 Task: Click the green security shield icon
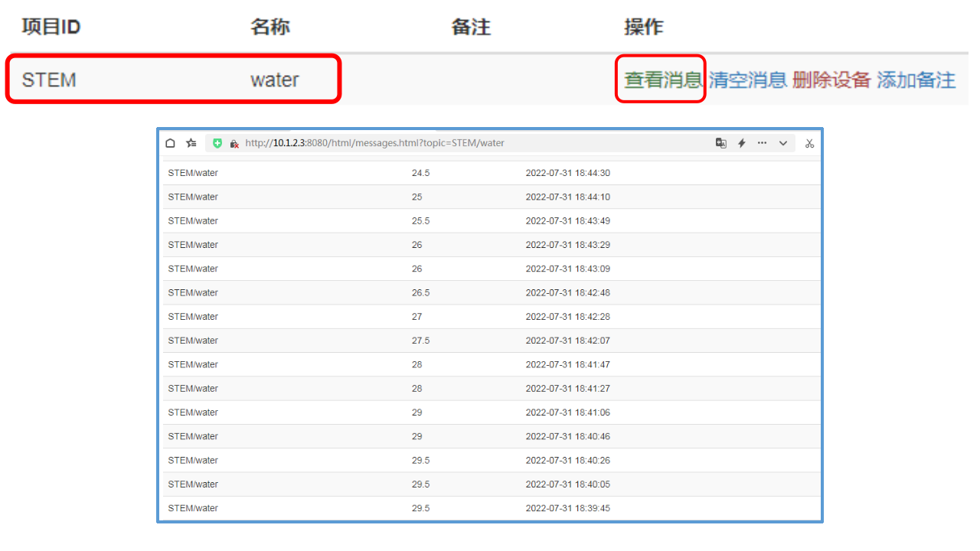[x=217, y=143]
